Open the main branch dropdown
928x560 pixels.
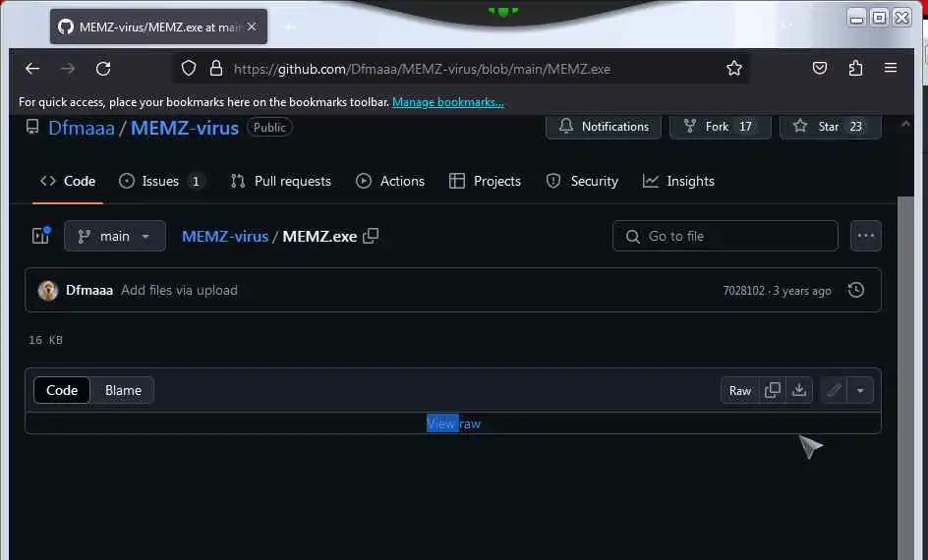(x=115, y=236)
